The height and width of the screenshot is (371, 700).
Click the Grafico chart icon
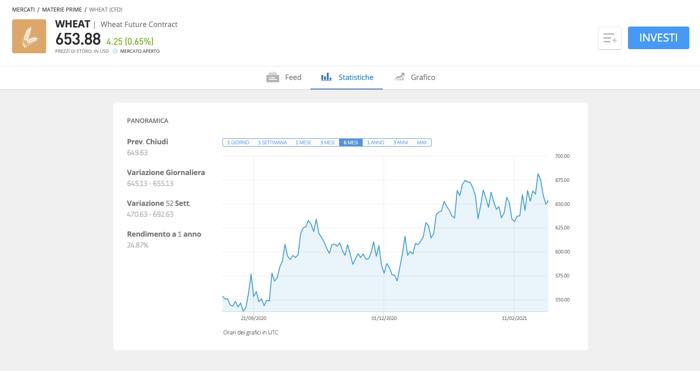(400, 77)
